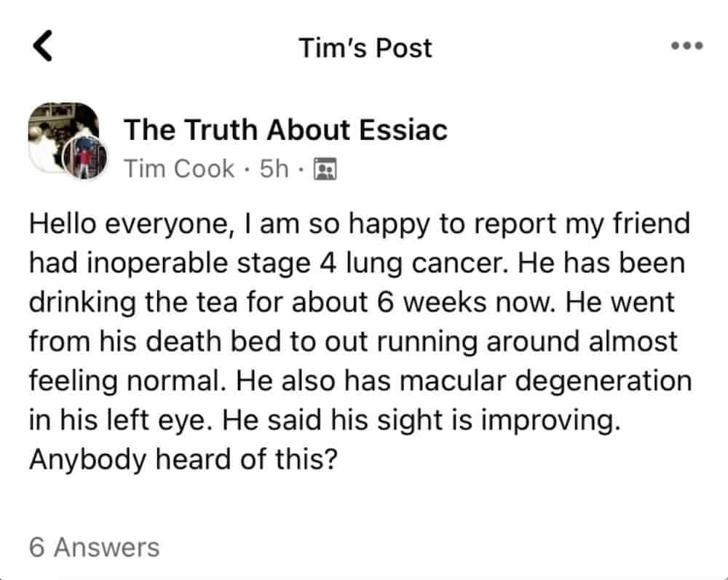
Task: Tap the question "Anybody heard of this?"
Action: [183, 460]
